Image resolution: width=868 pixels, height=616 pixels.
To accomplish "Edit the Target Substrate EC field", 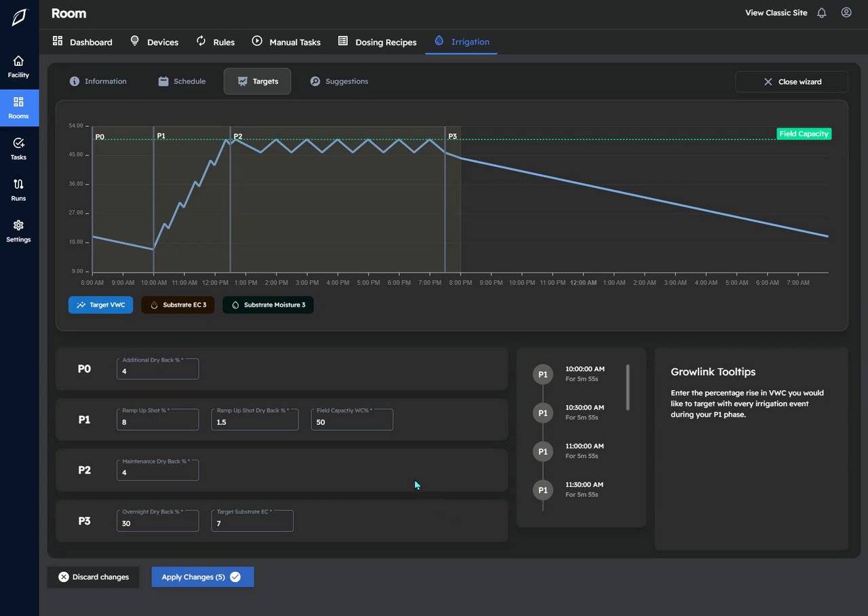I will point(252,521).
